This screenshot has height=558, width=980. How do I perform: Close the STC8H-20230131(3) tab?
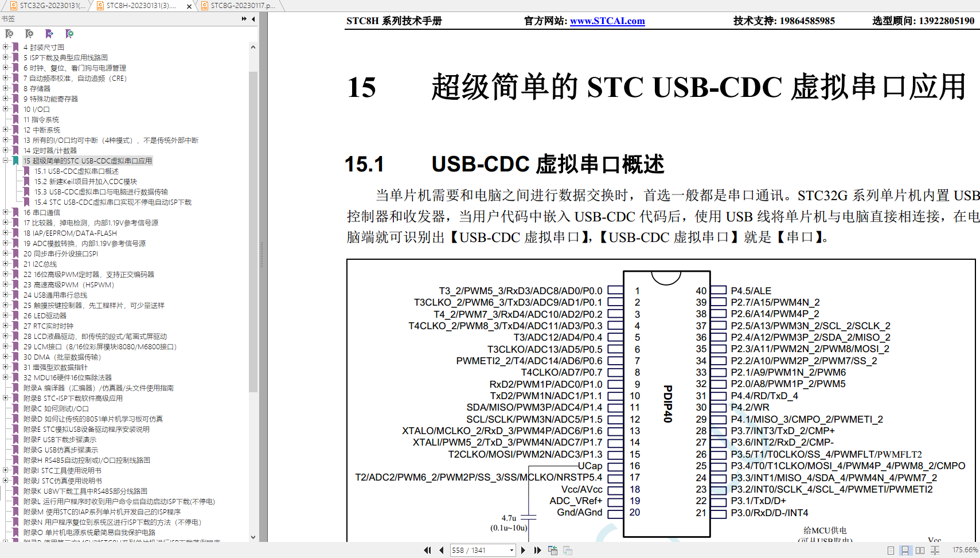click(x=189, y=6)
